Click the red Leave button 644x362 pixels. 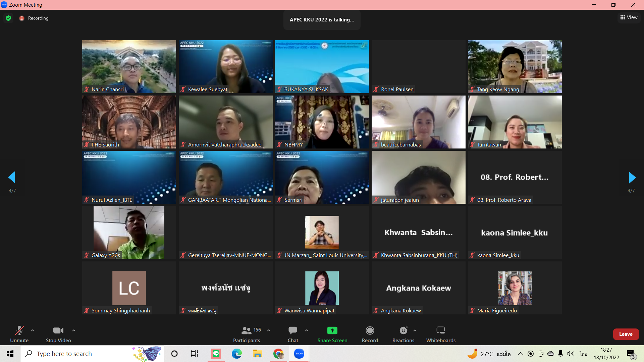coord(626,334)
